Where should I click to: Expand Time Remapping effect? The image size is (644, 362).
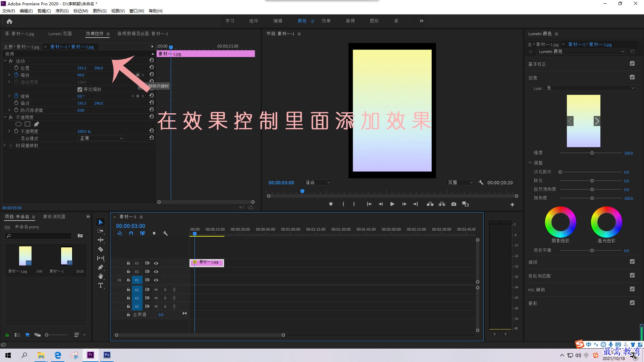[x=5, y=145]
